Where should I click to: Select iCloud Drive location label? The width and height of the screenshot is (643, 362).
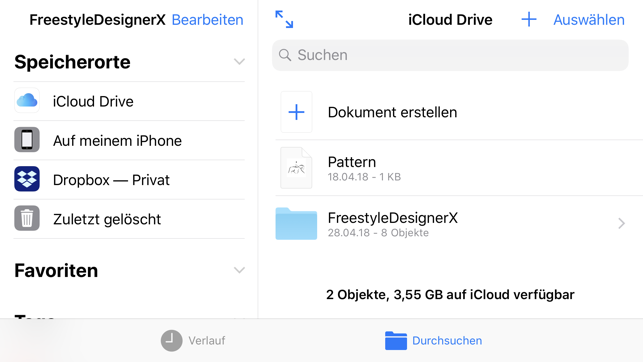tap(93, 101)
